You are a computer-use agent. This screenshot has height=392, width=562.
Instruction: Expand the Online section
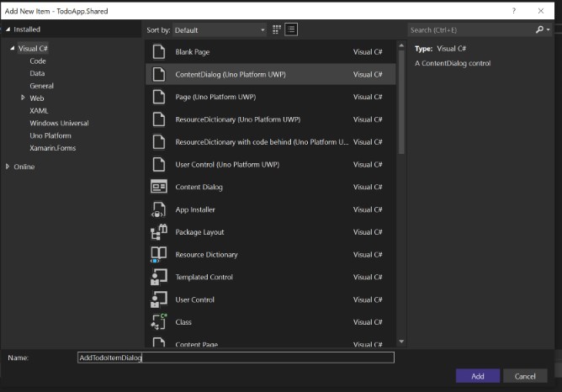(8, 167)
